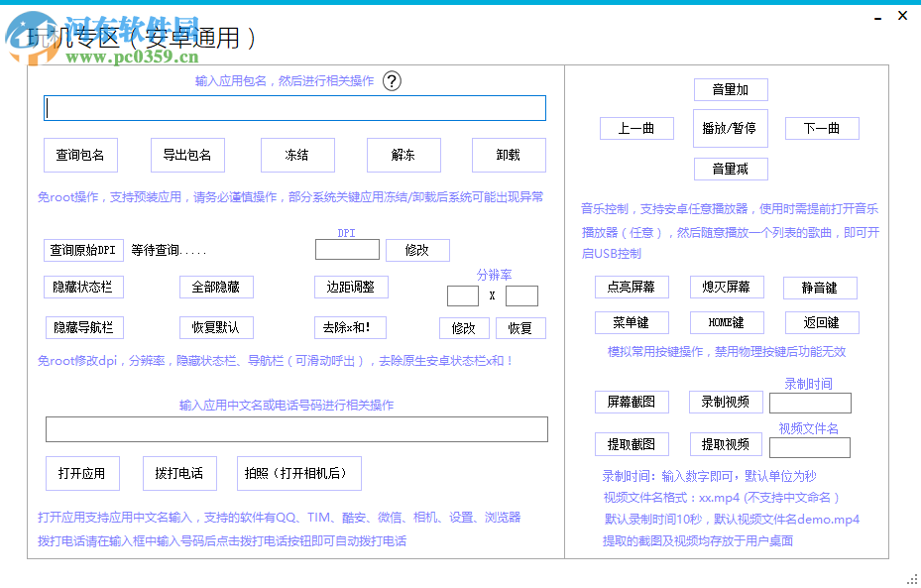Start video recording with 录制视频
The image size is (921, 588).
pos(725,402)
